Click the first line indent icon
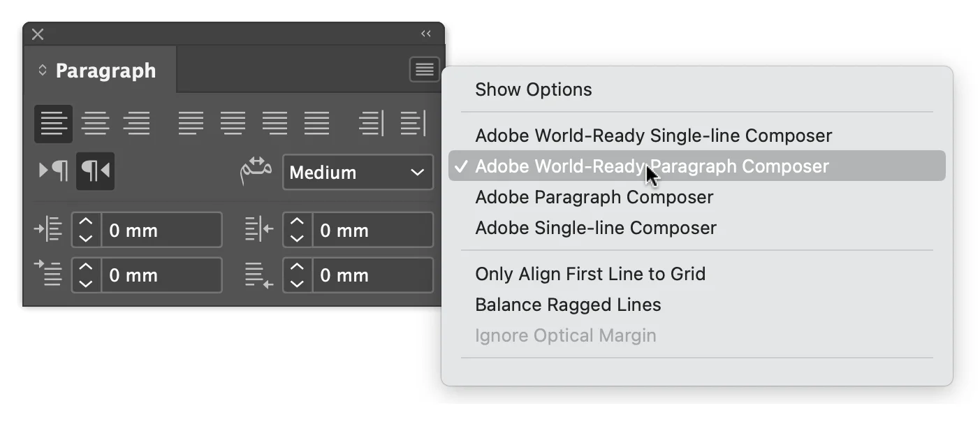The image size is (980, 422). [x=48, y=274]
